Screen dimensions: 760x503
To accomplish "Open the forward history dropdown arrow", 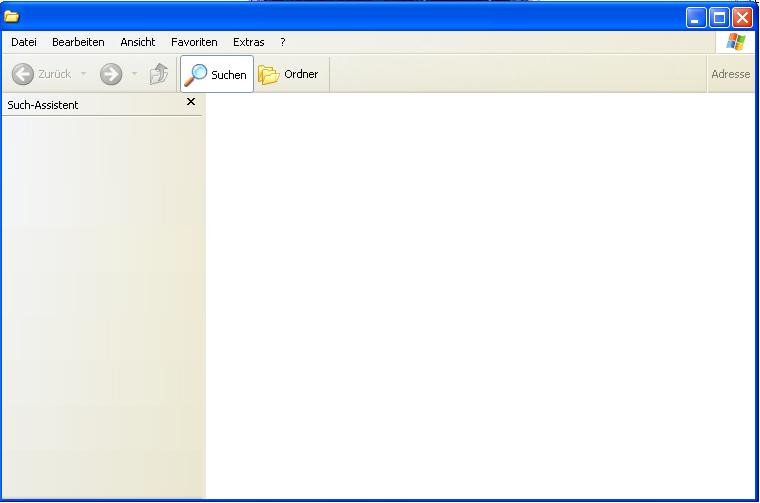I will 134,74.
